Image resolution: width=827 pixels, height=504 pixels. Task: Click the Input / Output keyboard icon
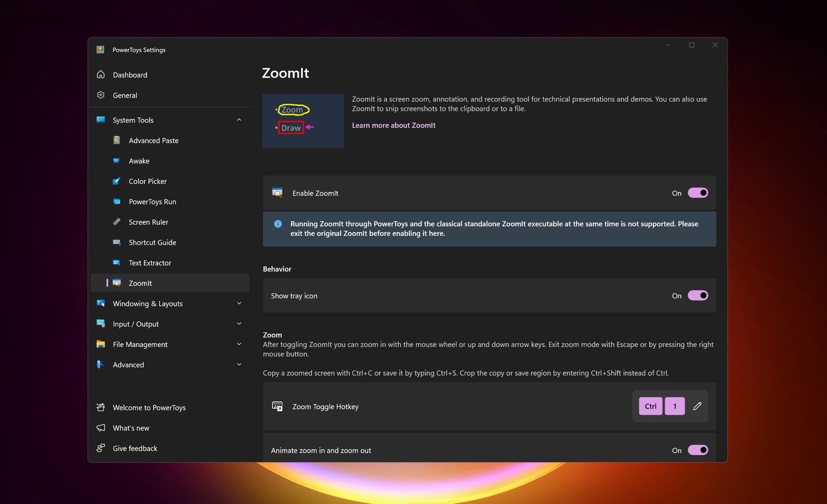pyautogui.click(x=101, y=323)
